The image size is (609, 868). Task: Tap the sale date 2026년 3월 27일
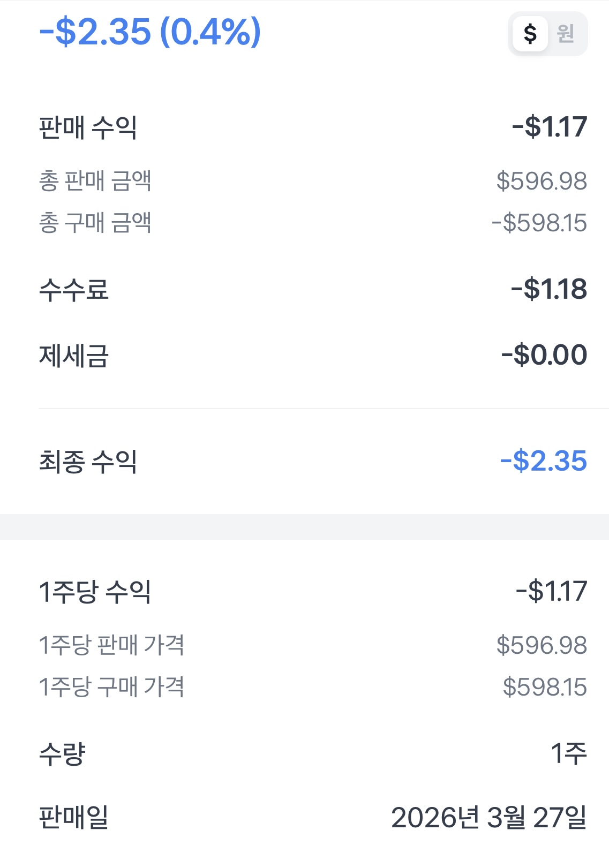click(488, 818)
